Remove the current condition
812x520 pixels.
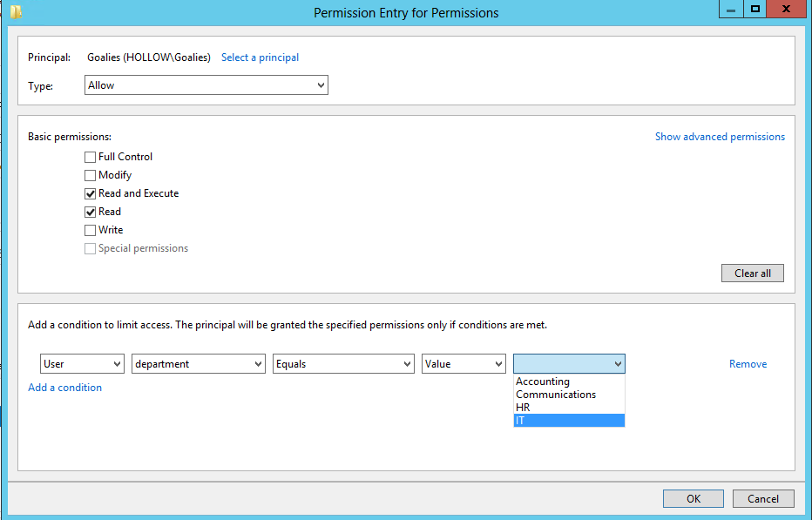tap(748, 364)
